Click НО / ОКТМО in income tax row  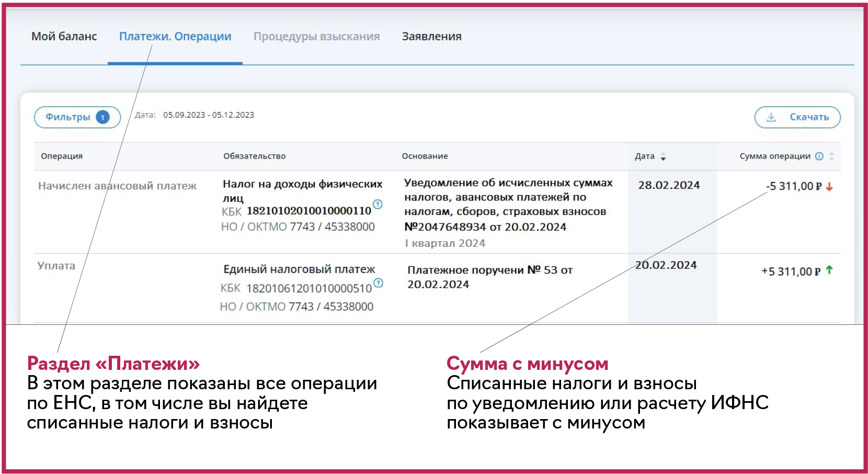298,227
